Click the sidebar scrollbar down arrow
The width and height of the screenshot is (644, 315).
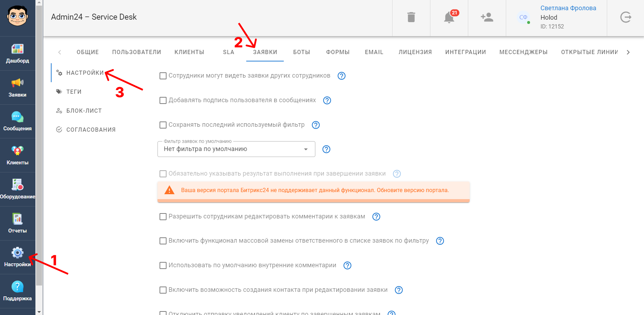(39, 312)
